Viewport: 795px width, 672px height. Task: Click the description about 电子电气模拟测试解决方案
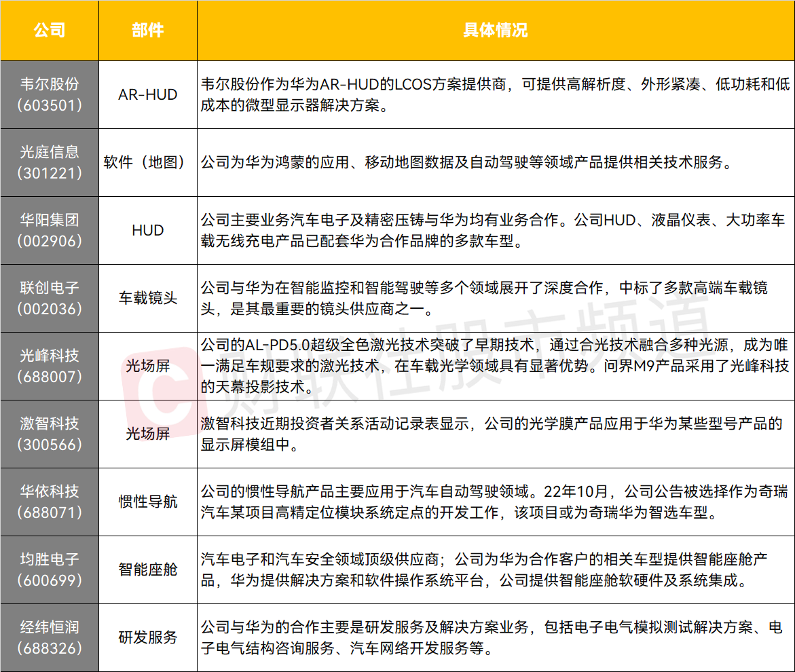496,638
